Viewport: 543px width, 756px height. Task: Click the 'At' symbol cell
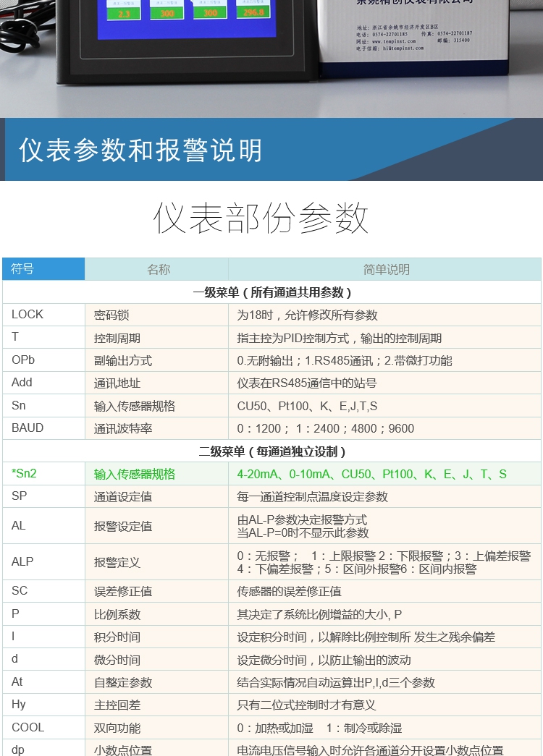(x=43, y=682)
